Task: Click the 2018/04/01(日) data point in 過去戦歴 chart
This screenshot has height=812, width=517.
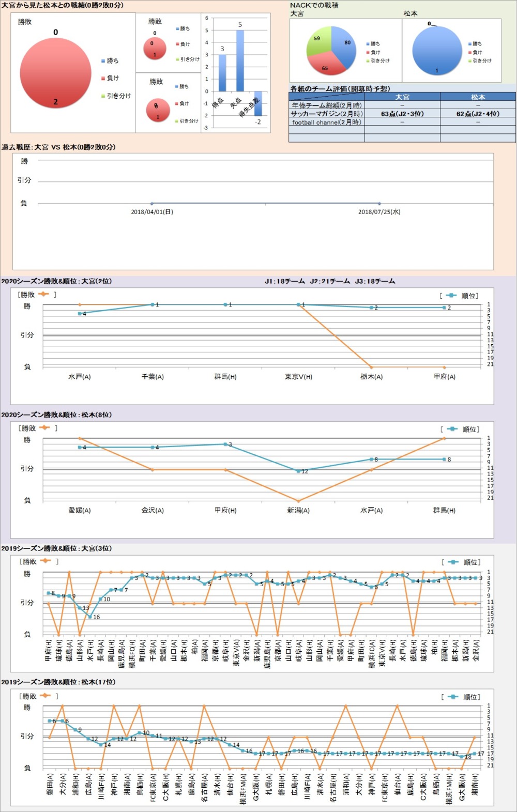Action: (x=151, y=204)
